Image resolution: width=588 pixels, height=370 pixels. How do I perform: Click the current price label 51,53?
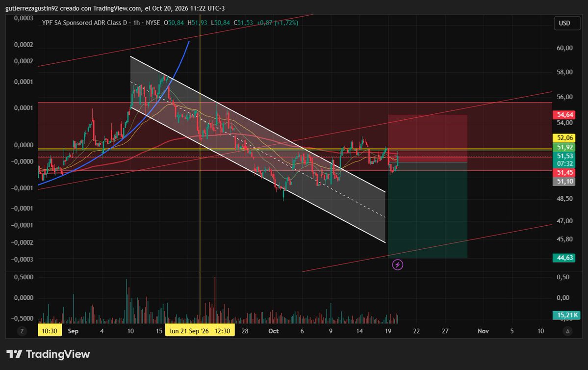point(565,156)
